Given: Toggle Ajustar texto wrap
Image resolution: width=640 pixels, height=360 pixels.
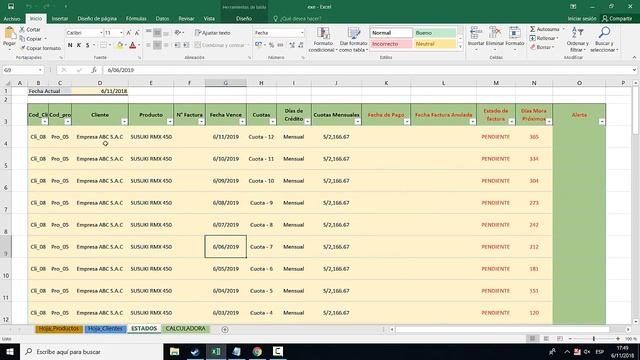Looking at the screenshot, I should (213, 33).
